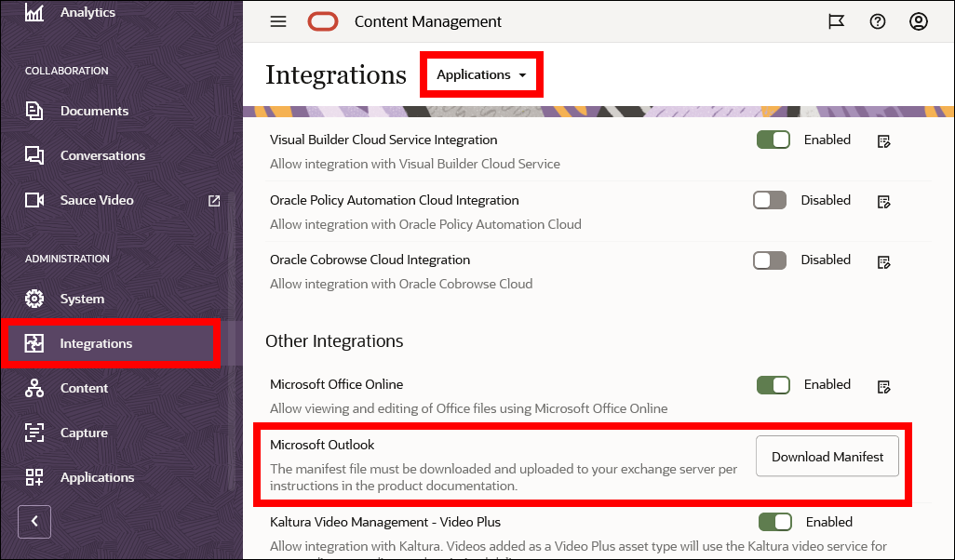The height and width of the screenshot is (560, 955).
Task: Open the hamburger navigation menu
Action: (278, 22)
